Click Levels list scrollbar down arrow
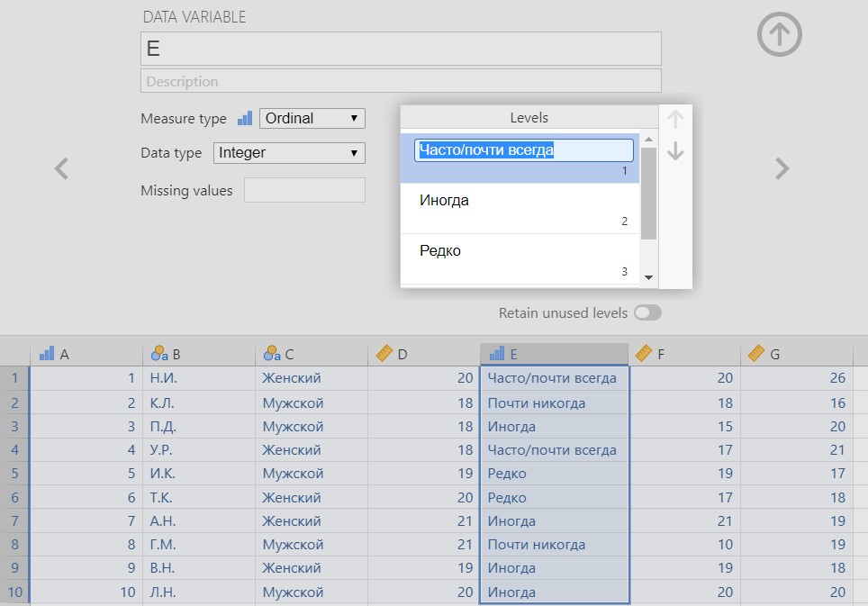868x606 pixels. (x=649, y=277)
